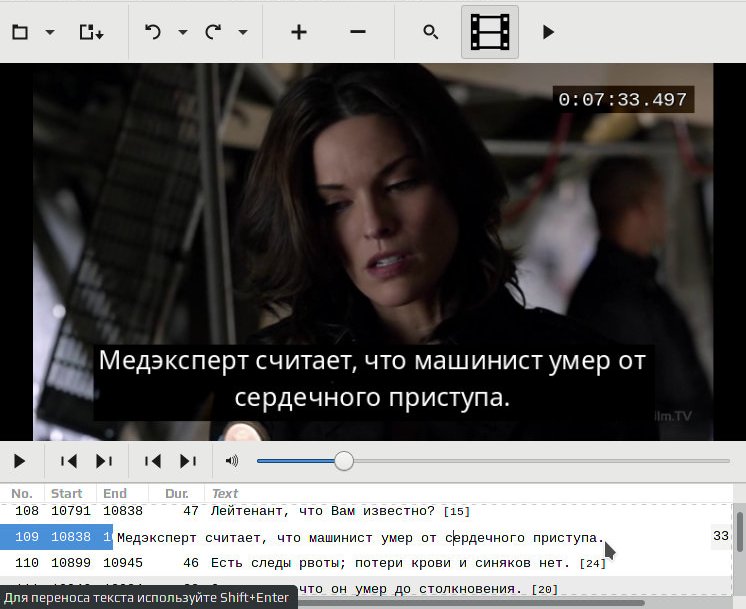This screenshot has height=609, width=746.
Task: Seek backward in the video
Action: pyautogui.click(x=153, y=461)
